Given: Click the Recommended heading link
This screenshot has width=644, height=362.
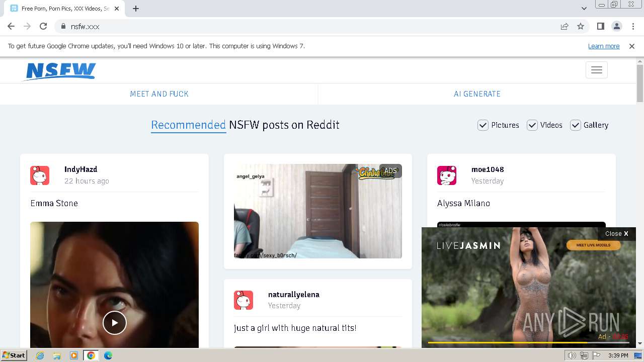Looking at the screenshot, I should (188, 125).
